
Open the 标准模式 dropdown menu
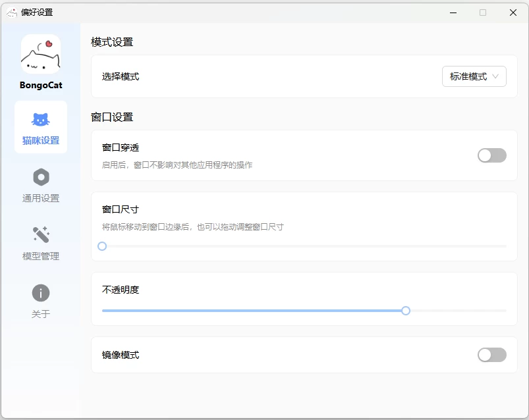473,76
